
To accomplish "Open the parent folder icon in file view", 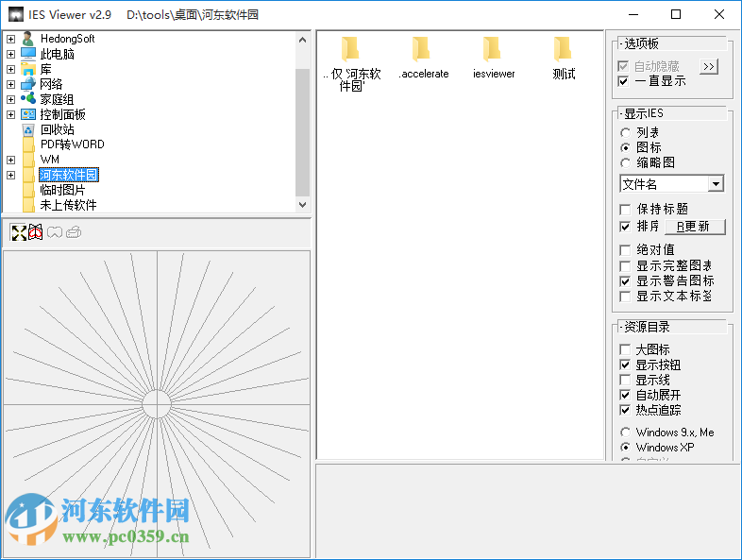I will [350, 49].
